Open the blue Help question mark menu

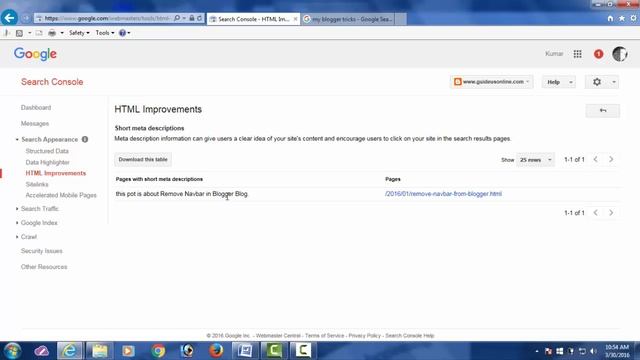[124, 33]
